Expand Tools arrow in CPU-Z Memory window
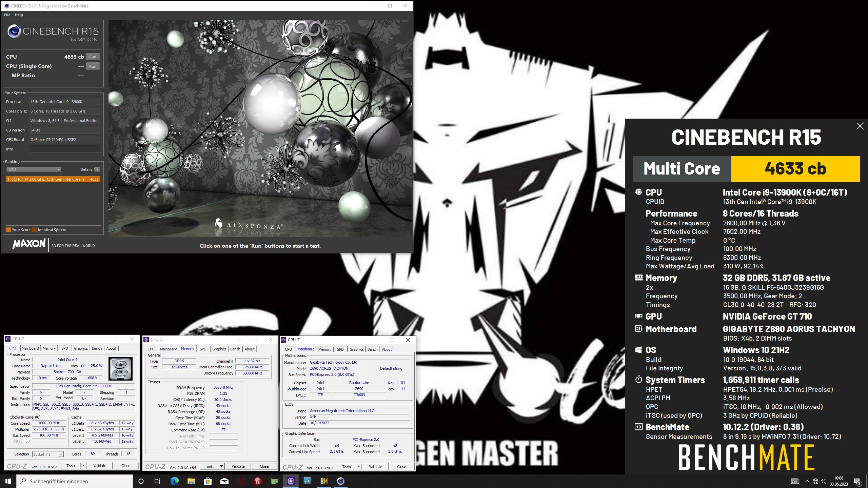This screenshot has width=868, height=488. point(221,466)
